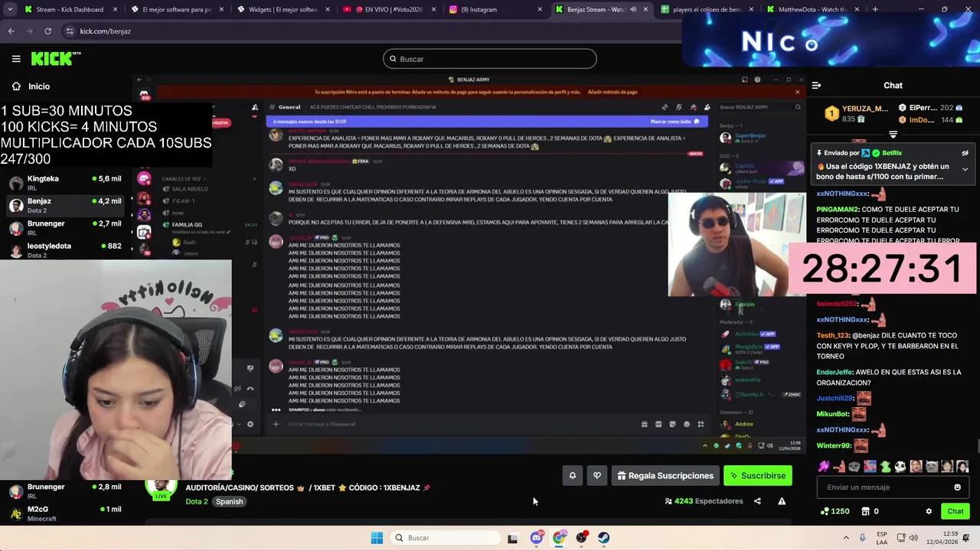Share the stream via share icon
This screenshot has height=551, width=980.
pyautogui.click(x=757, y=501)
